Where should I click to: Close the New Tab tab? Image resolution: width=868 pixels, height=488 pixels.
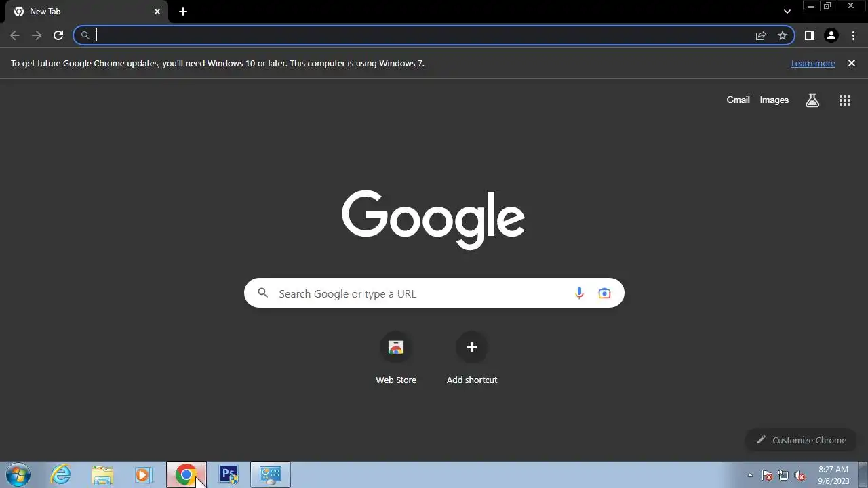pos(157,12)
